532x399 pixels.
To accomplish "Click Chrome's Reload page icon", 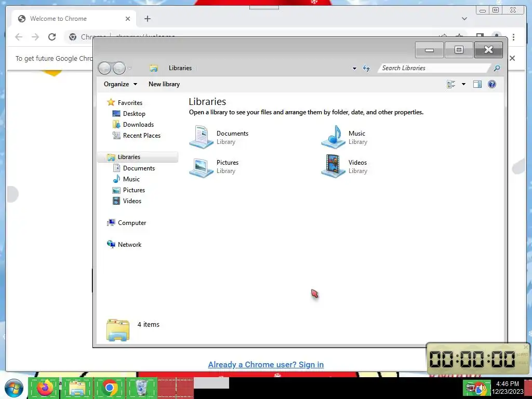I will coord(52,37).
